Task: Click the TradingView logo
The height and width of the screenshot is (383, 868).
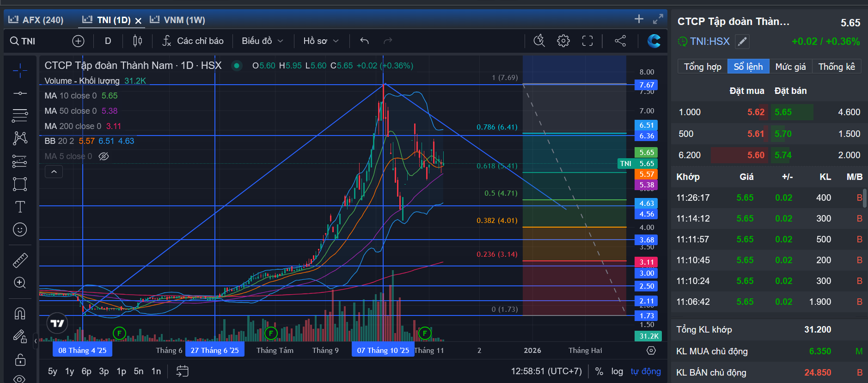Action: [x=57, y=323]
